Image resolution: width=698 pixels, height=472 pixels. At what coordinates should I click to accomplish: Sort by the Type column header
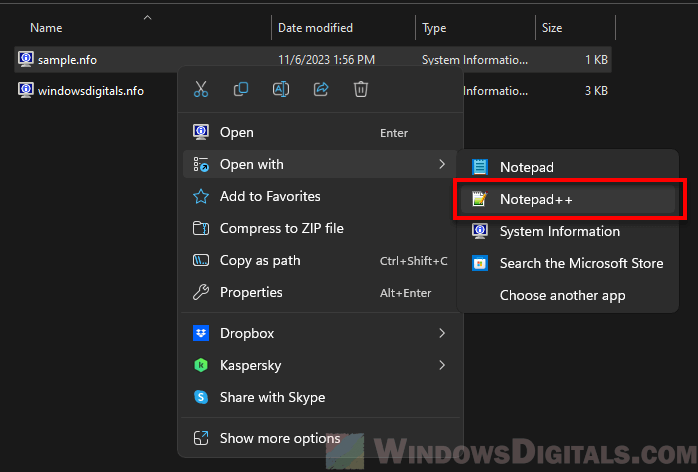[434, 28]
